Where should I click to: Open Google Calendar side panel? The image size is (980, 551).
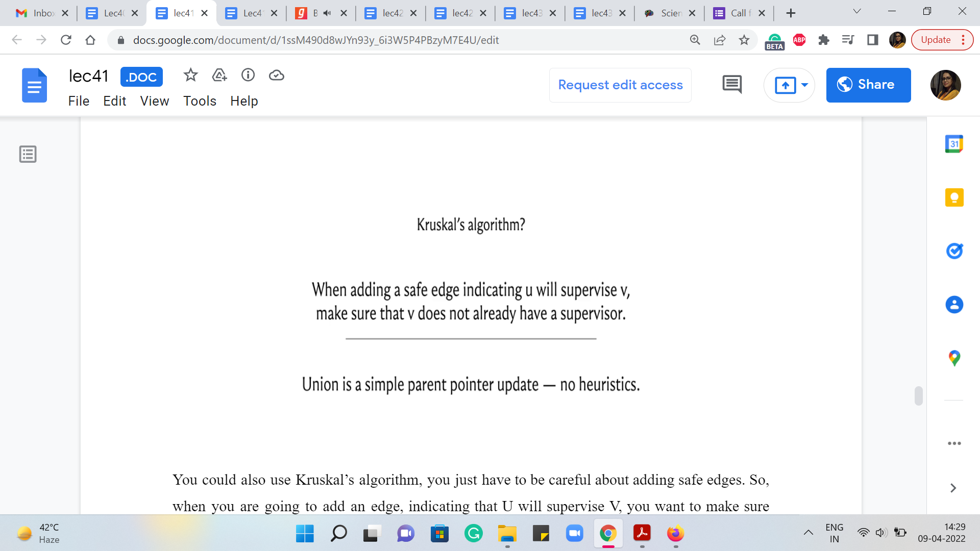954,144
